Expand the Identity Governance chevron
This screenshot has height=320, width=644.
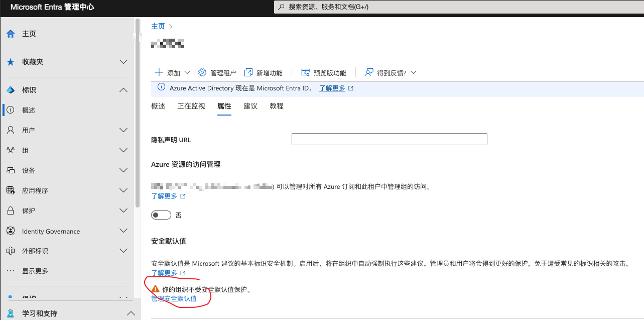click(x=123, y=231)
